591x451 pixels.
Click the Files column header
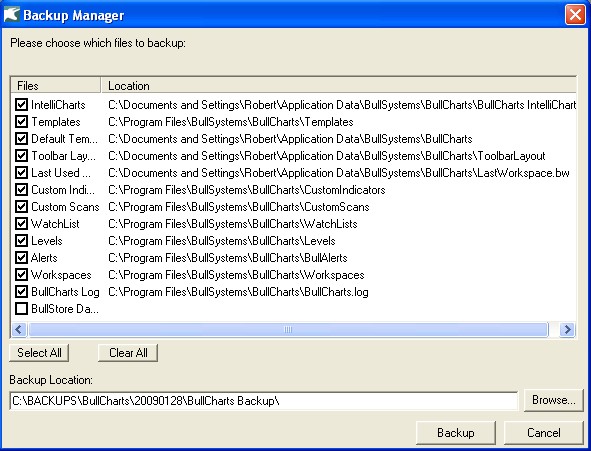(56, 86)
